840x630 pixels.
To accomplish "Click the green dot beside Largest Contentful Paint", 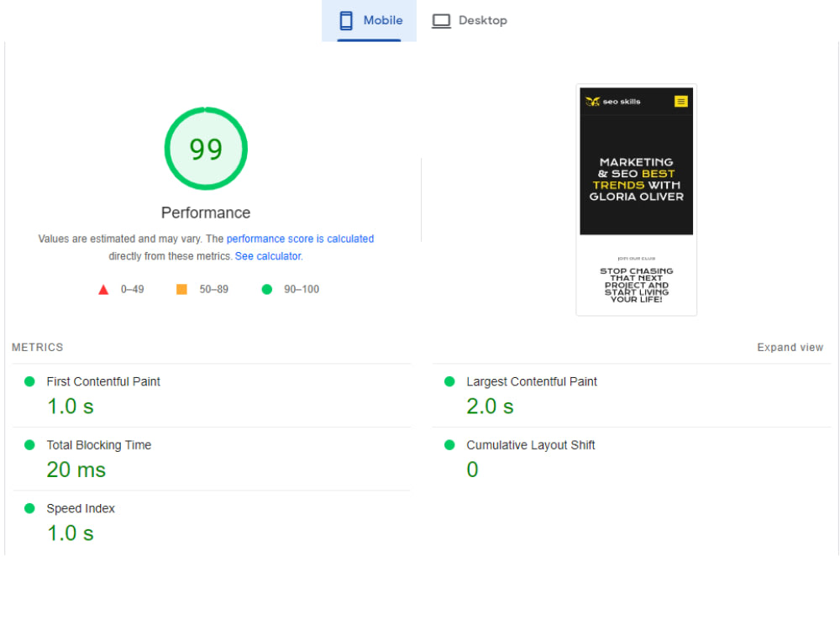I will (x=449, y=381).
